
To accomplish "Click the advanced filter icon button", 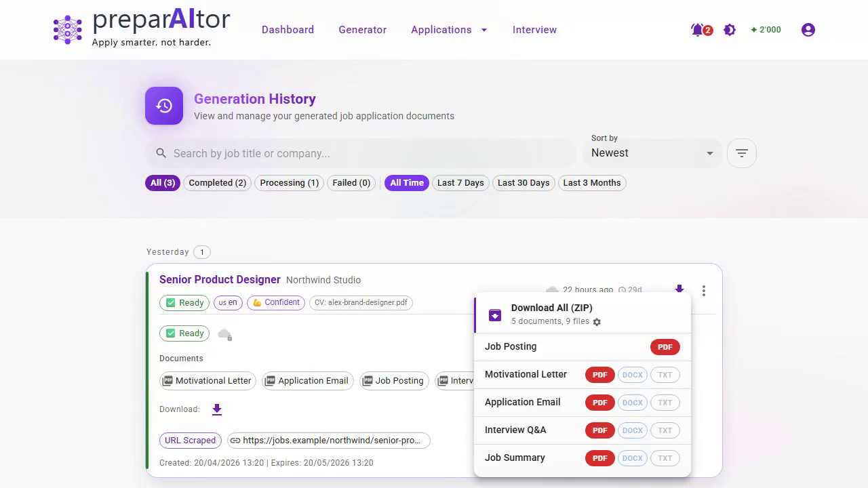I will pyautogui.click(x=741, y=153).
